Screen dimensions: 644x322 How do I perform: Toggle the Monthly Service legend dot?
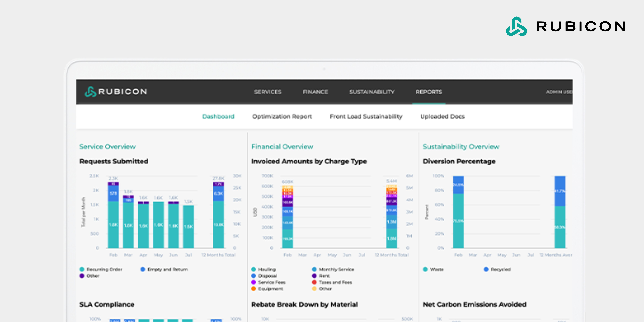(x=314, y=269)
